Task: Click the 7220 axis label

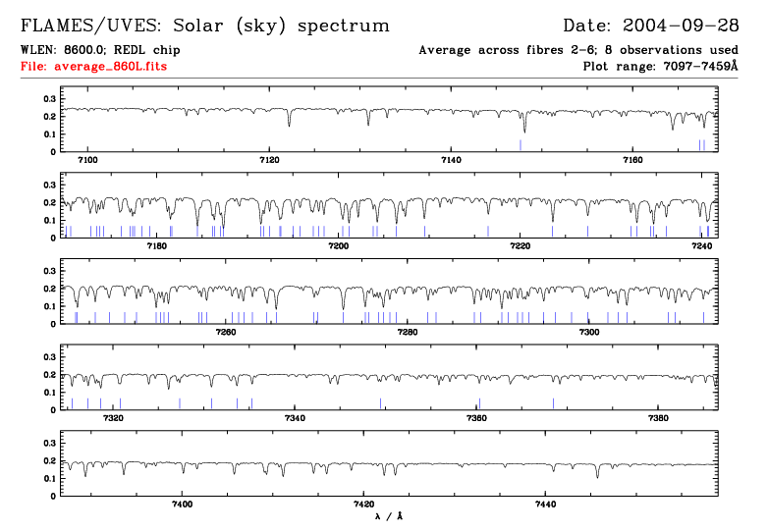Action: click(521, 246)
